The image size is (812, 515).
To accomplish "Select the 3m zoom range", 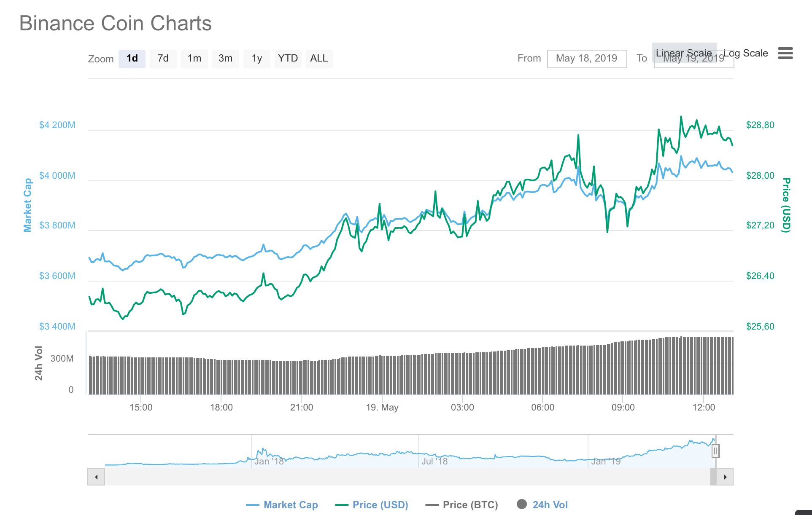I will point(226,59).
